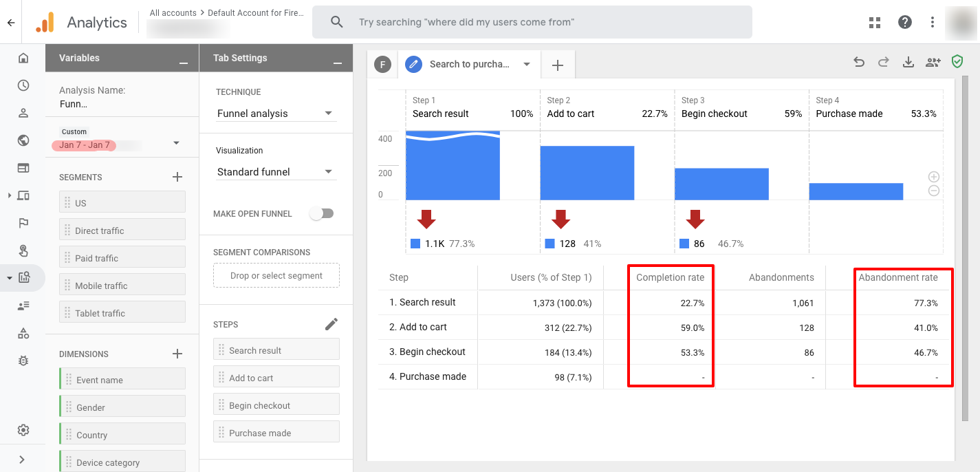Viewport: 980px width, 472px height.
Task: Click the Begin checkout step chip
Action: point(276,405)
